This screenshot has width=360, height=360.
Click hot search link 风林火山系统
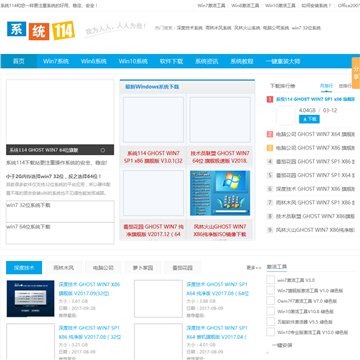(x=247, y=28)
